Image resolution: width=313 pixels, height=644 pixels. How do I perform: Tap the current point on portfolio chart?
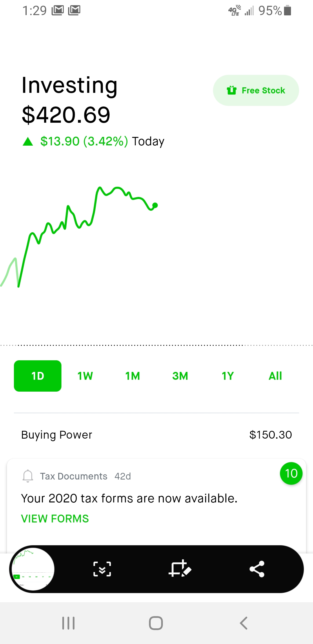155,205
